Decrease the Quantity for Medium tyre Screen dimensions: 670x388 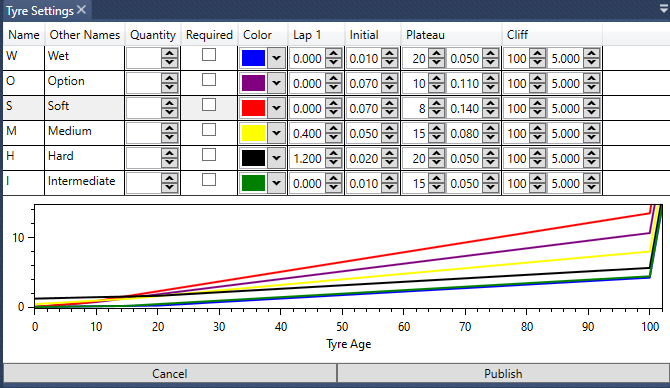click(x=170, y=138)
